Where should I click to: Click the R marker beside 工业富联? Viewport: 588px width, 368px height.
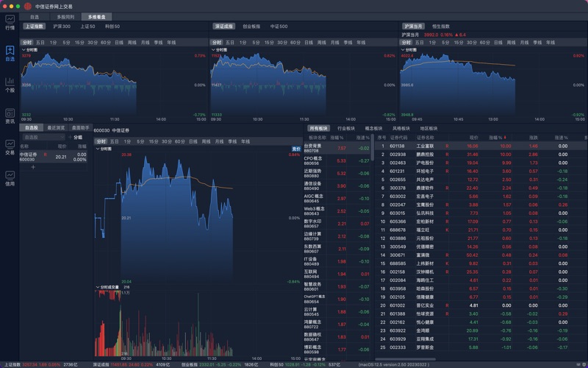coord(447,146)
